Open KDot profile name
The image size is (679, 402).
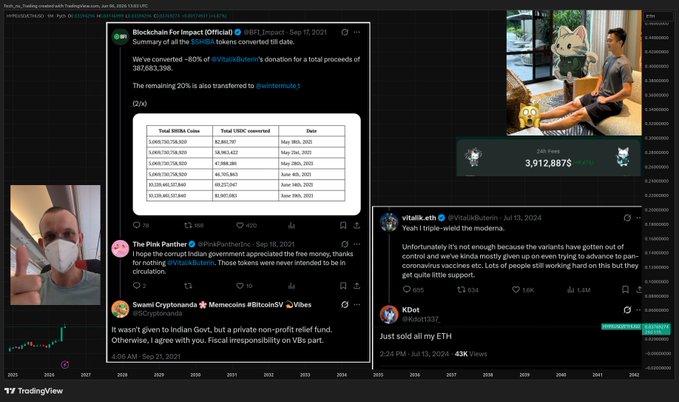(x=411, y=310)
